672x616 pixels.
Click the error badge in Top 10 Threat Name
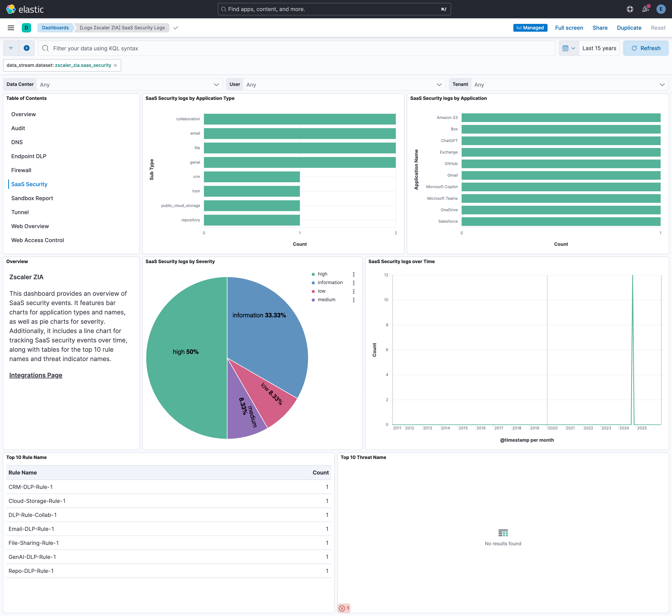[x=344, y=608]
